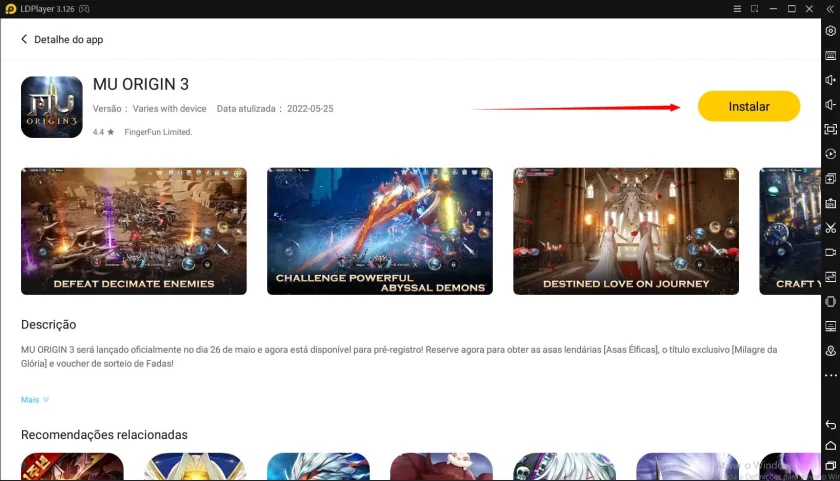Click the updated date 2022-05-25
Image resolution: width=840 pixels, height=481 pixels.
tap(310, 109)
